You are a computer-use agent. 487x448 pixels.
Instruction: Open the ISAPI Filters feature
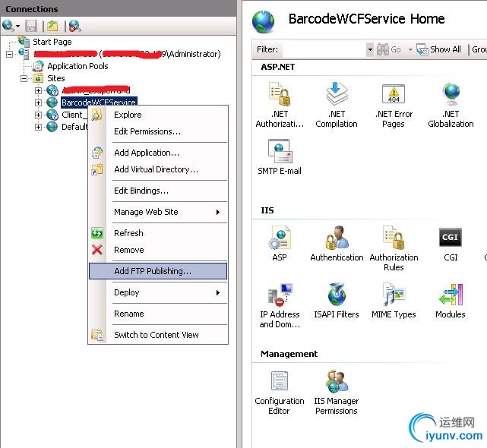point(337,300)
